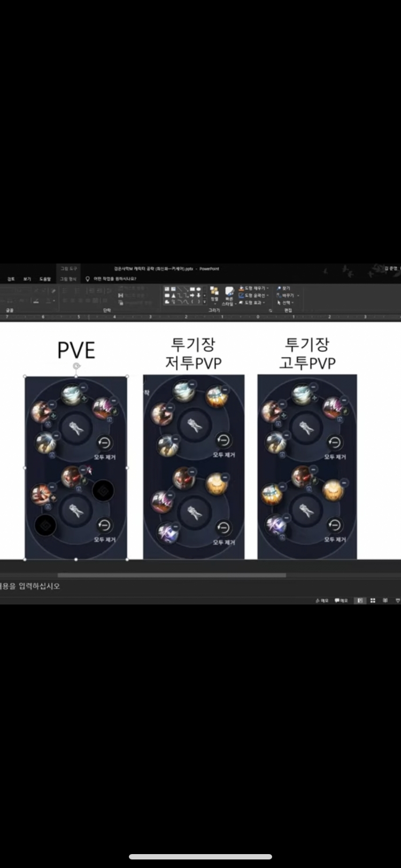401x868 pixels.
Task: Select the text box shape in gallery
Action: pyautogui.click(x=167, y=289)
